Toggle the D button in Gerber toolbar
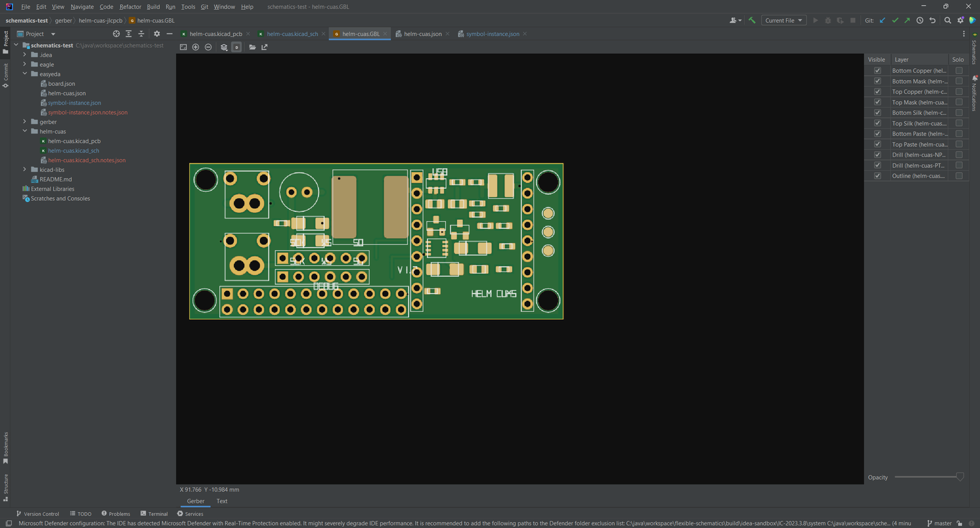 pos(236,47)
